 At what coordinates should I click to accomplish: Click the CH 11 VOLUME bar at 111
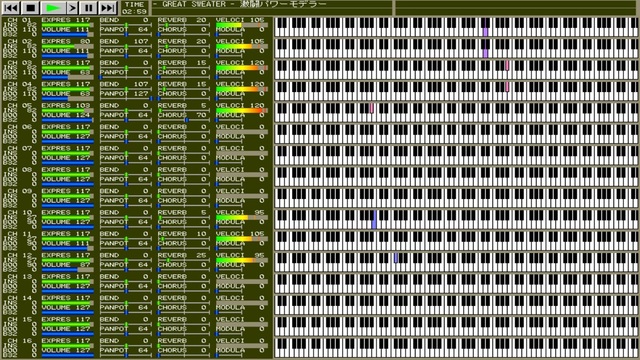67,249
